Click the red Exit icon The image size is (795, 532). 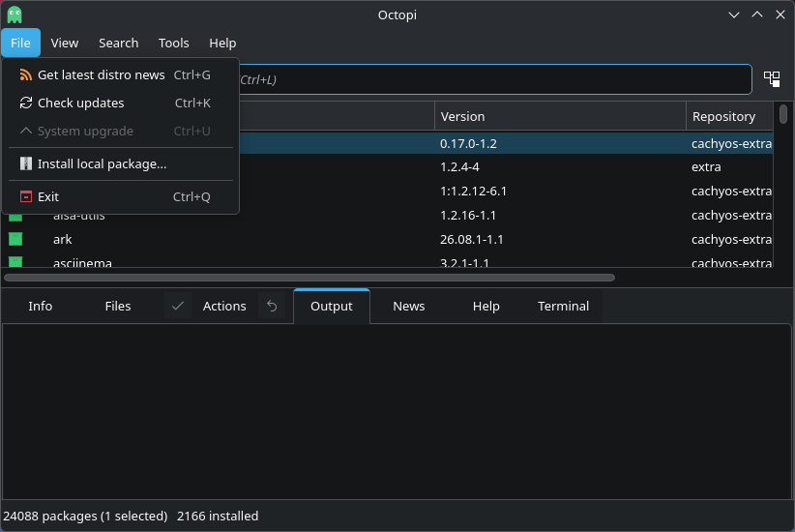(25, 196)
